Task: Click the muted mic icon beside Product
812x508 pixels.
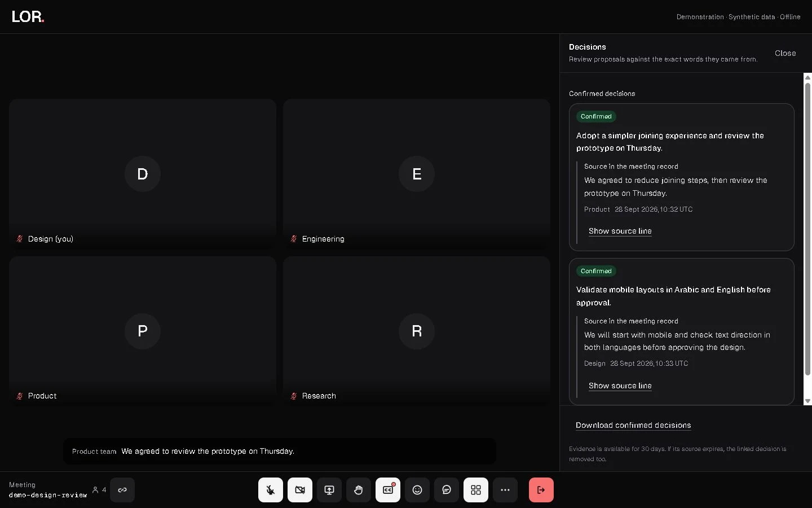Action: click(20, 396)
